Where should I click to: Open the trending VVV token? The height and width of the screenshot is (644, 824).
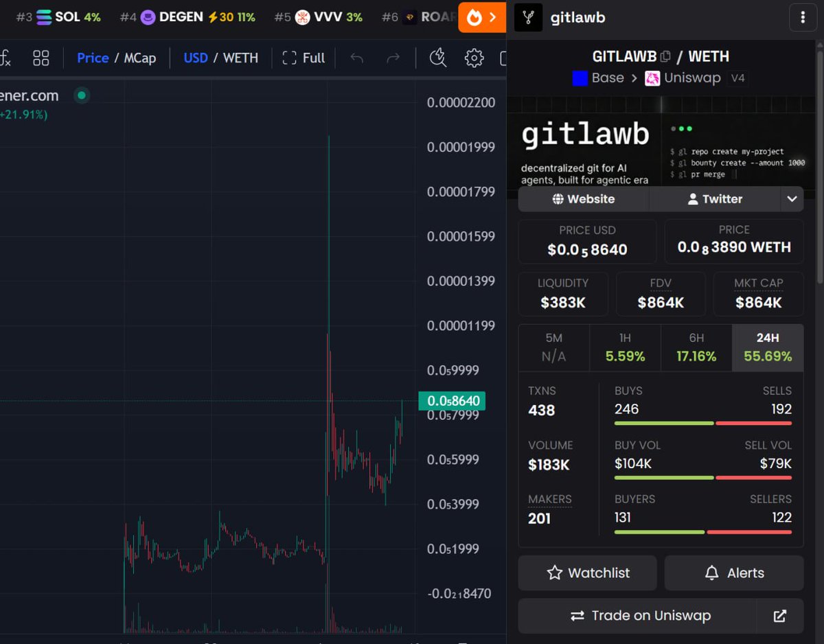click(318, 17)
